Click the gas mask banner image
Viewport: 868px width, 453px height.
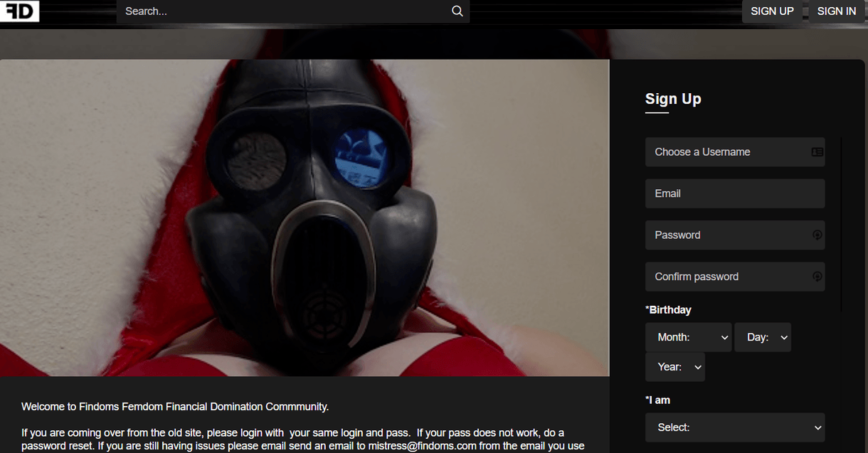(305, 217)
